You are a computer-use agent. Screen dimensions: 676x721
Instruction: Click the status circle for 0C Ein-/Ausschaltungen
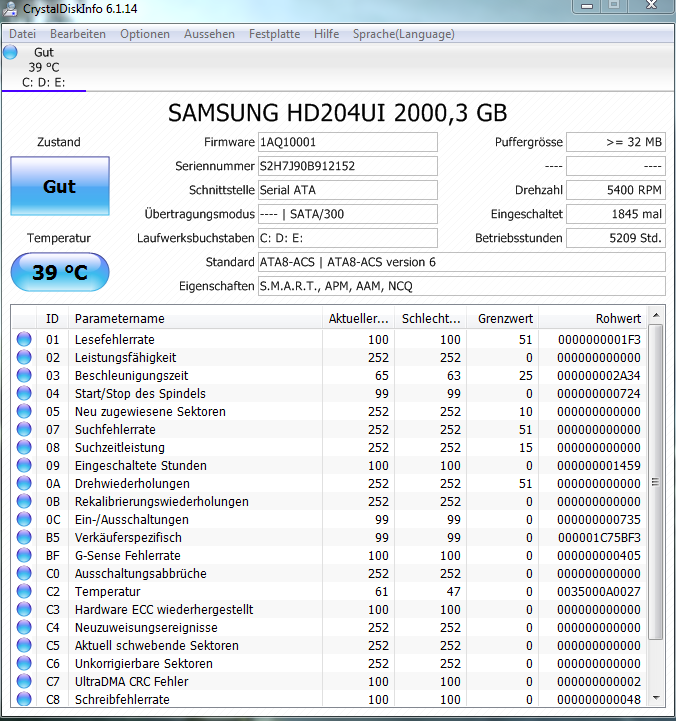coord(24,519)
